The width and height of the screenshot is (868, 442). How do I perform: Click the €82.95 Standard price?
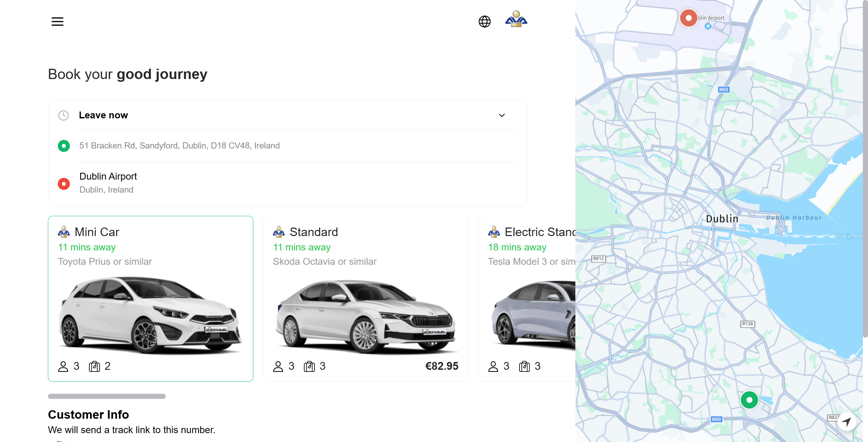click(442, 366)
